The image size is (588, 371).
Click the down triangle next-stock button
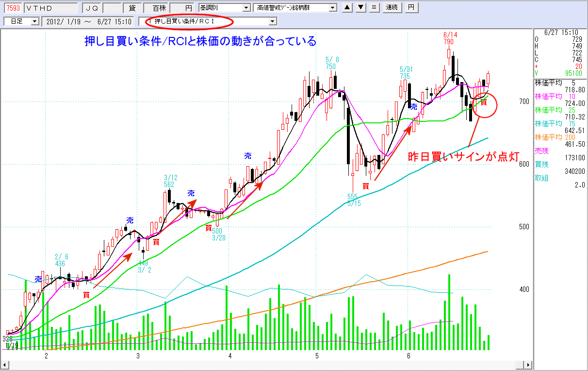[x=360, y=8]
